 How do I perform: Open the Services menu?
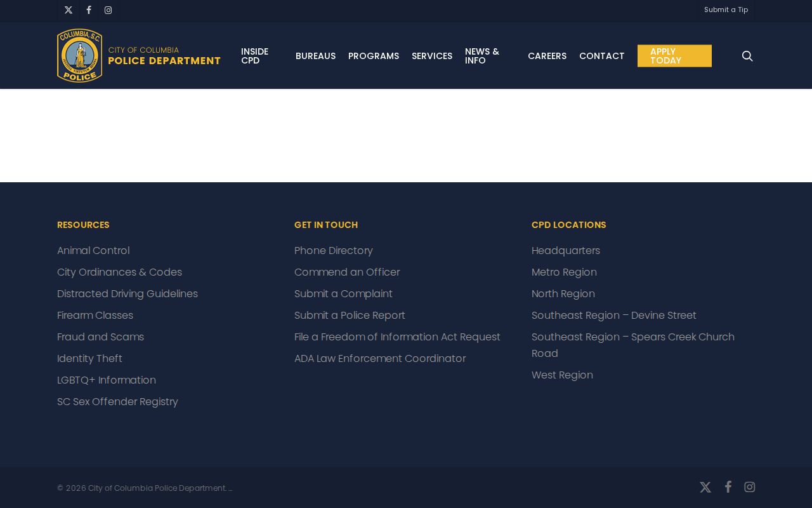tap(432, 56)
